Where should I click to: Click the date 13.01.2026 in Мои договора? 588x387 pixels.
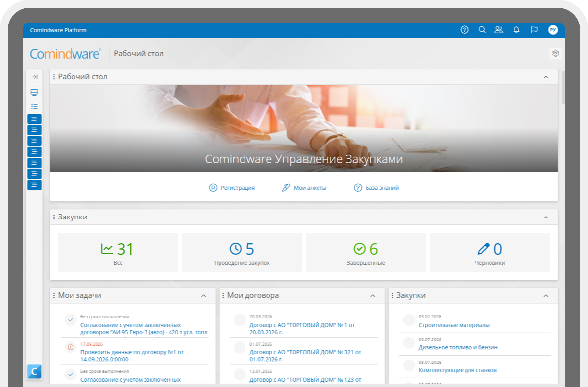click(x=261, y=371)
